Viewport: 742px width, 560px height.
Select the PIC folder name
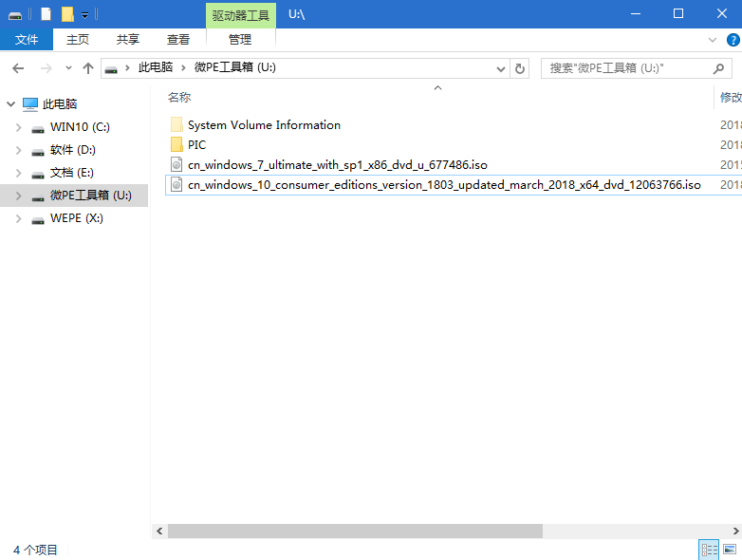196,145
